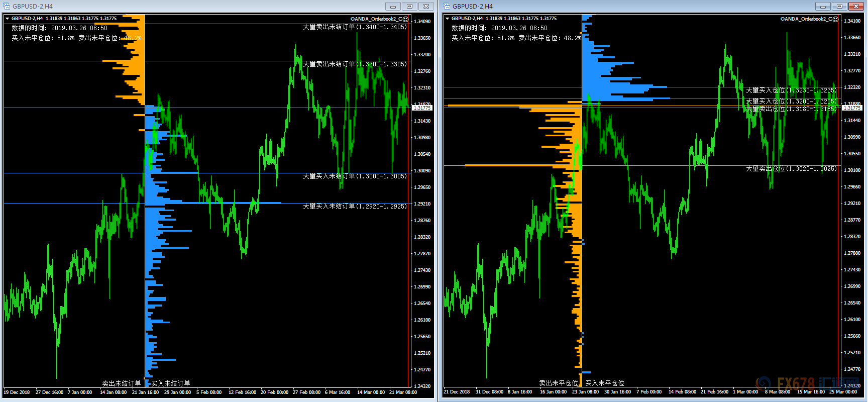
Task: Click 买入未平仓位: 51.8% text in right chart
Action: (x=483, y=38)
